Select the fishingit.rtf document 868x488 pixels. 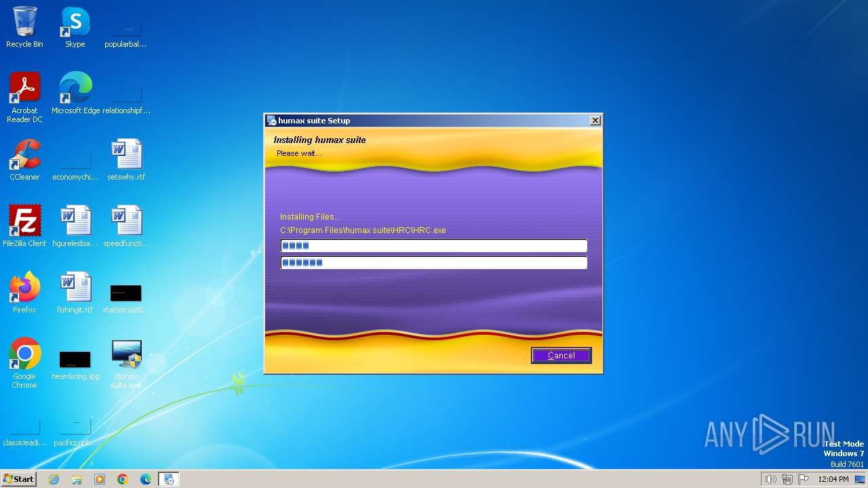(75, 293)
